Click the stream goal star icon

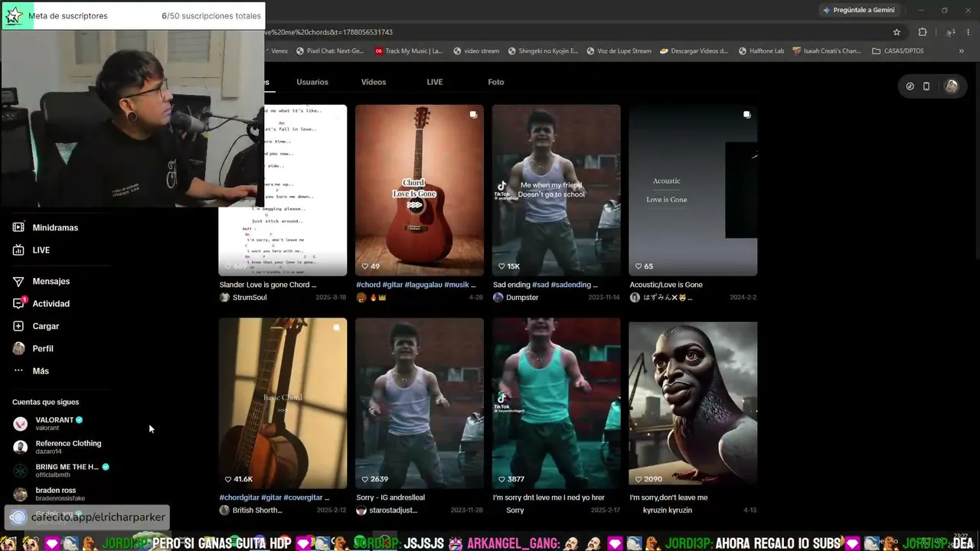coord(15,15)
